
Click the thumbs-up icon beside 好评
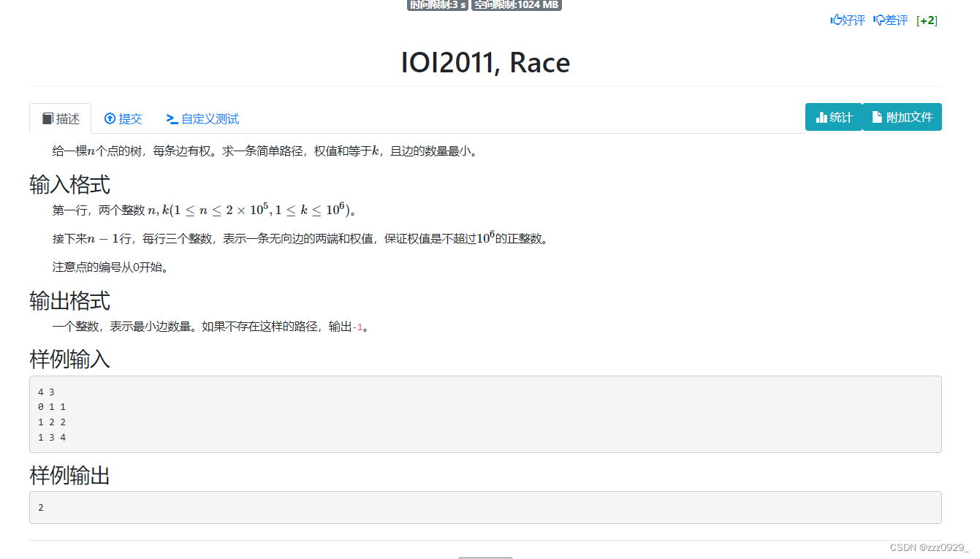[x=836, y=20]
